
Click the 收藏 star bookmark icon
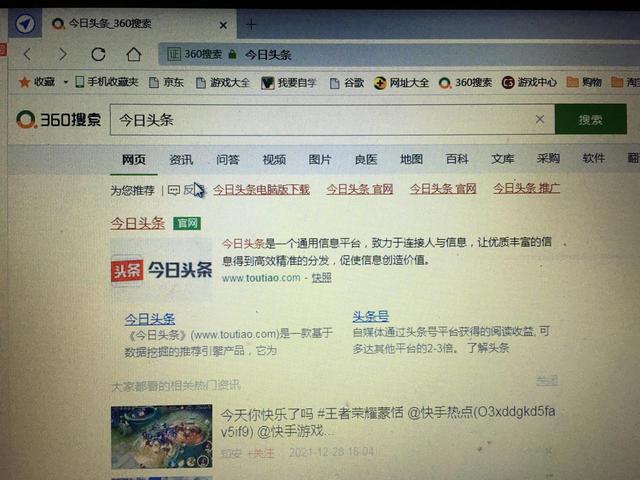[x=24, y=82]
